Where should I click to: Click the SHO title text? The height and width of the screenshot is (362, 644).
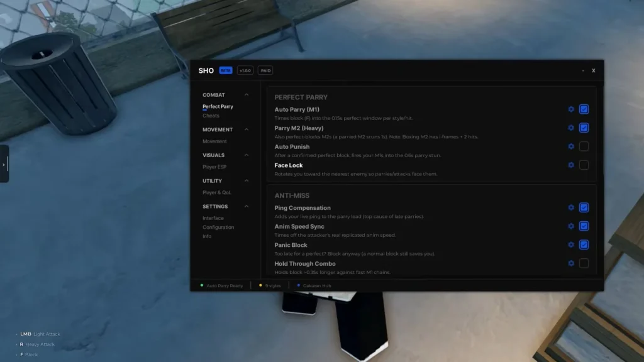pos(206,70)
